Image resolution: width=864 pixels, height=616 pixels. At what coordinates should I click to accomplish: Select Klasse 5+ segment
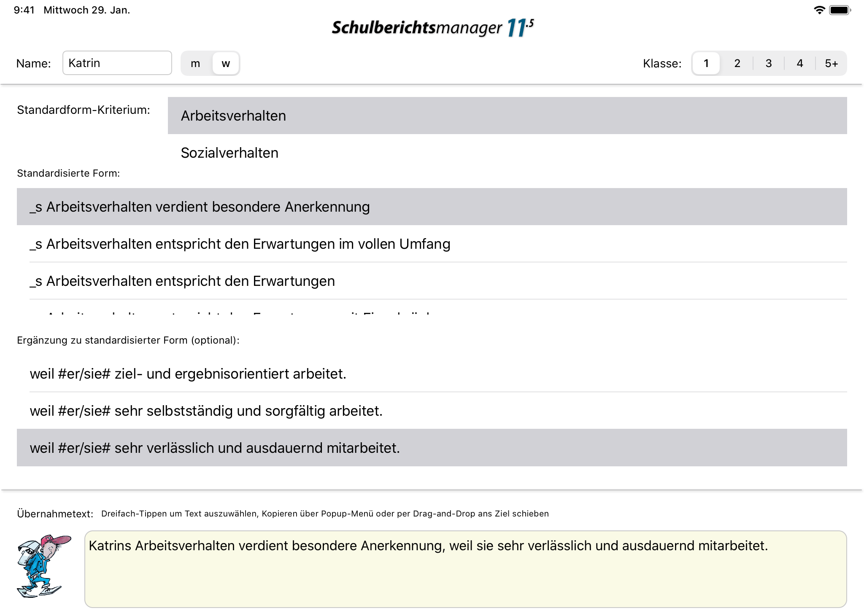(831, 63)
